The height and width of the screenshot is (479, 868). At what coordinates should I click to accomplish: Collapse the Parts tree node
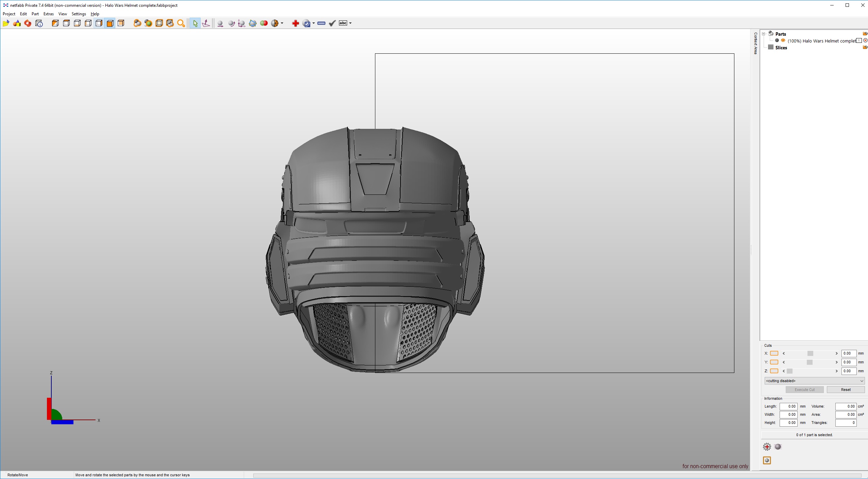click(764, 34)
